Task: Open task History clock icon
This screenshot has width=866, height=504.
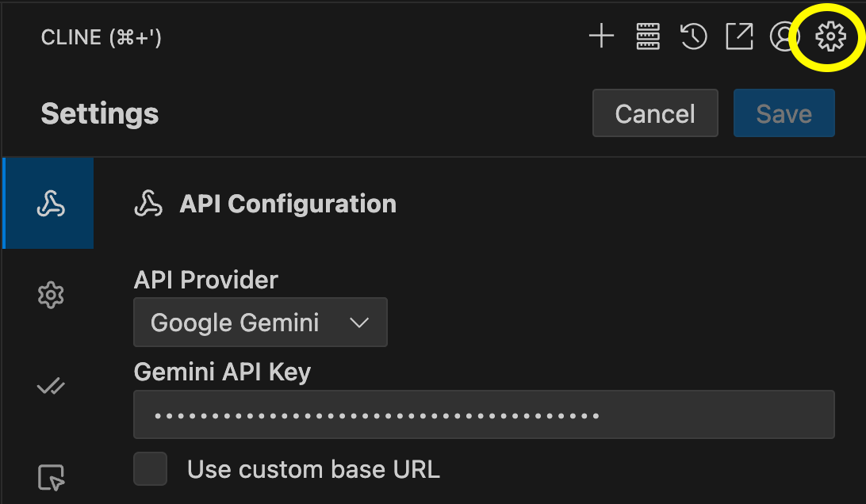Action: point(694,37)
